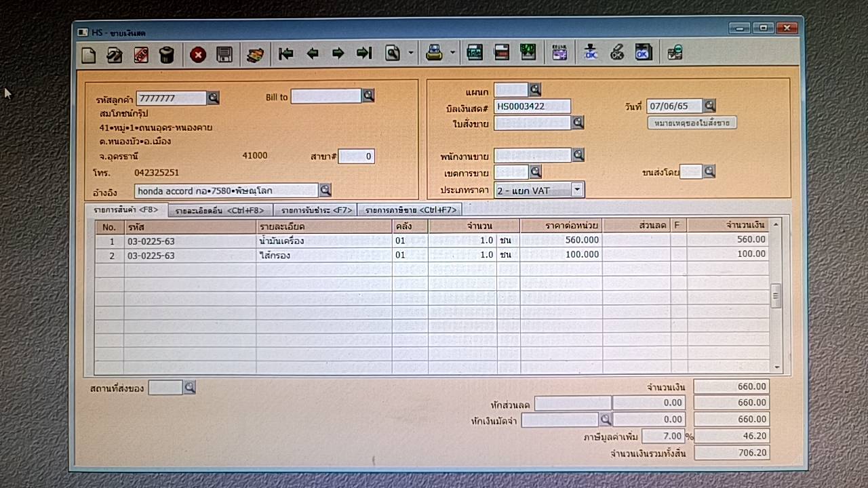Click lookup icon beside เขตการขาย field
The height and width of the screenshot is (488, 868).
(535, 172)
